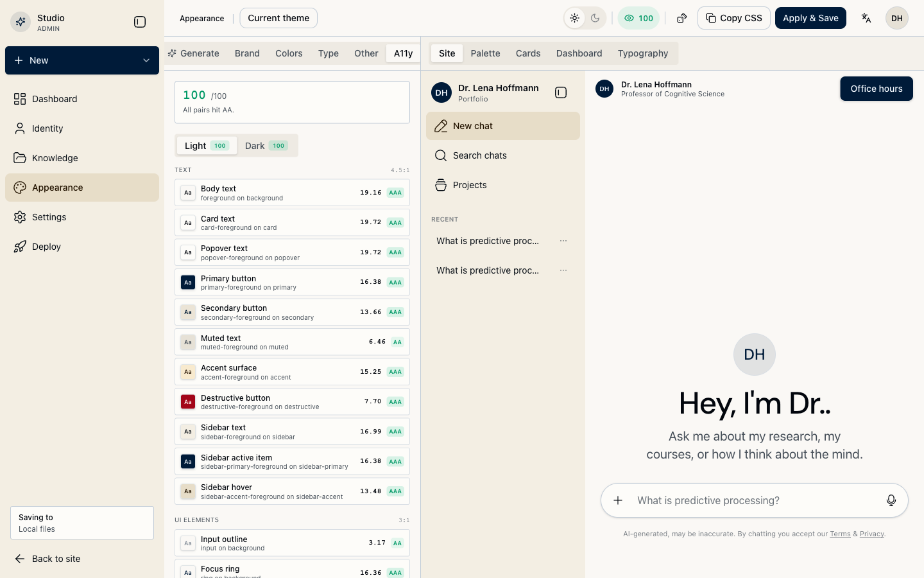Switch to the Brand tab
The width and height of the screenshot is (924, 578).
click(x=247, y=53)
